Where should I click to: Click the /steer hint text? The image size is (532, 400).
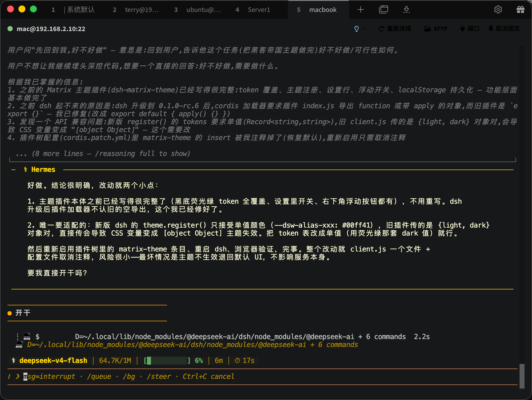point(159,377)
